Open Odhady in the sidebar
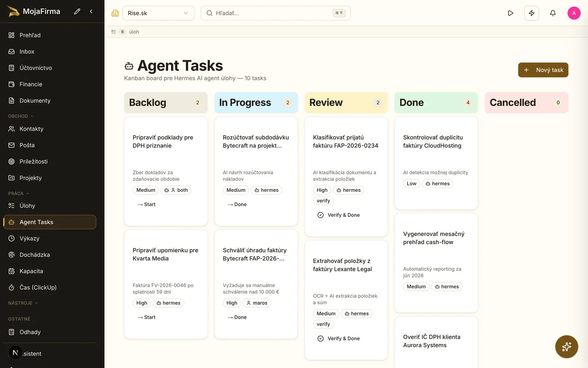 (x=50, y=332)
